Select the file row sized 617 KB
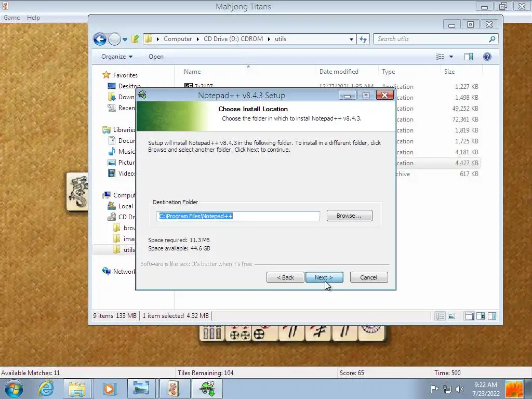This screenshot has height=399, width=532. click(x=437, y=174)
